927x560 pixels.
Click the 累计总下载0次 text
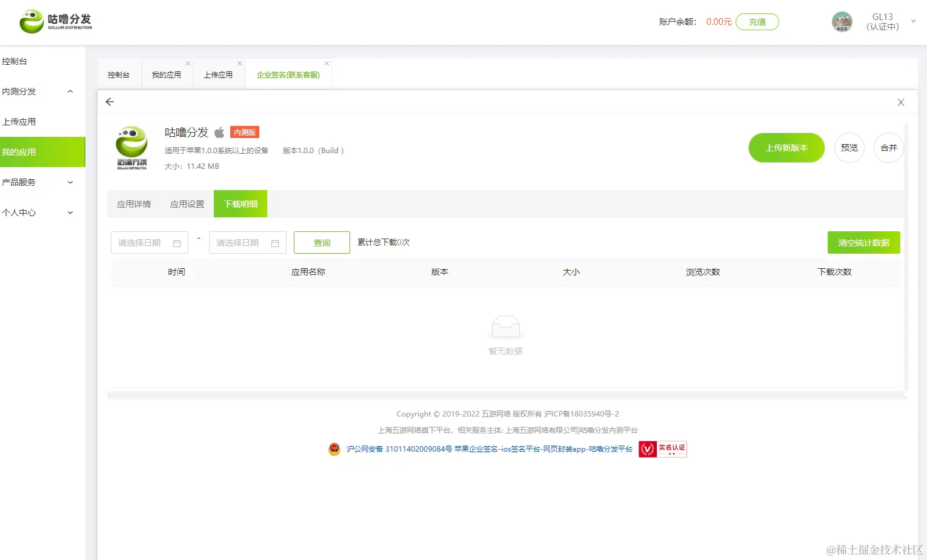(384, 242)
